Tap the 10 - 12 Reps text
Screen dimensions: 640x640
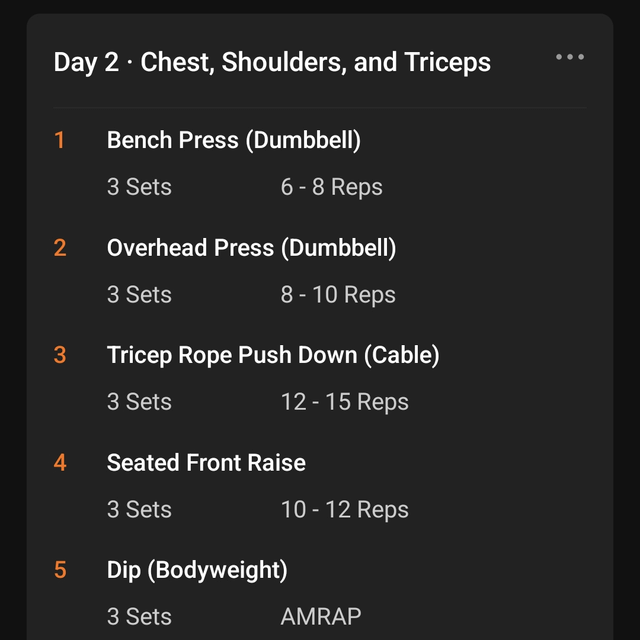click(344, 510)
